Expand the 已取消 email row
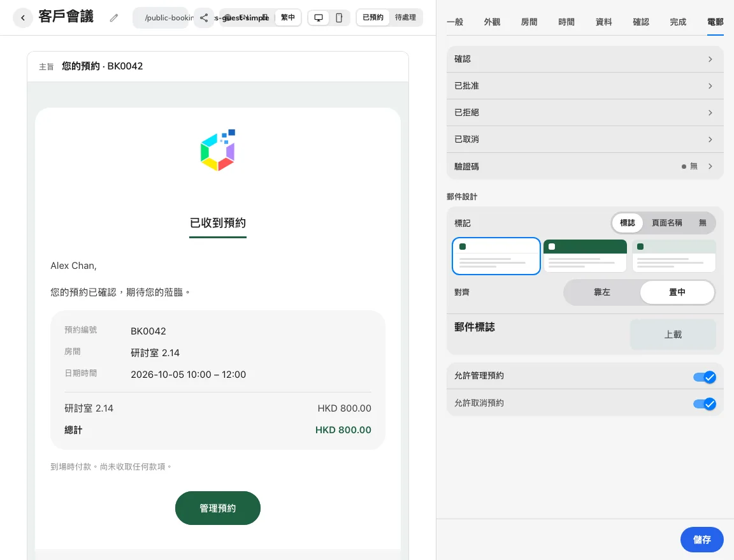The width and height of the screenshot is (734, 560). pyautogui.click(x=585, y=139)
